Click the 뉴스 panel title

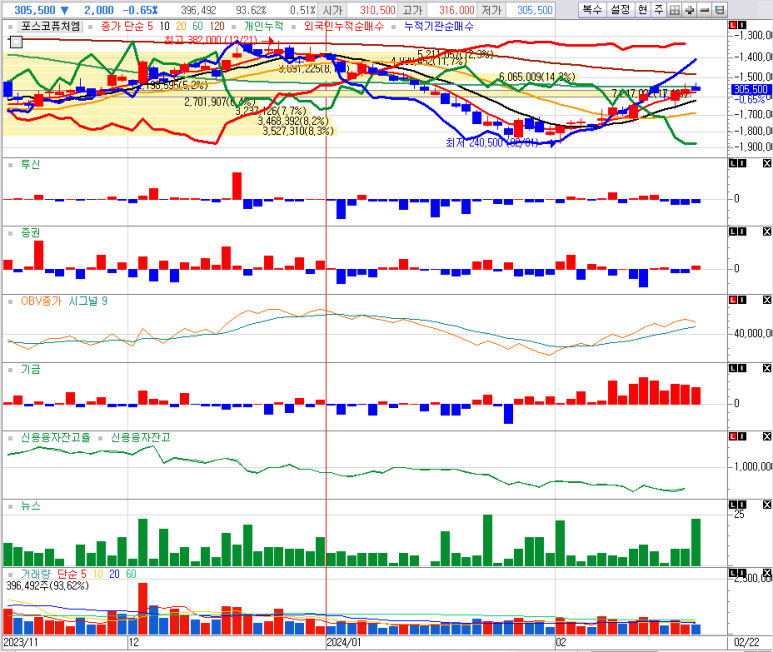coord(30,506)
